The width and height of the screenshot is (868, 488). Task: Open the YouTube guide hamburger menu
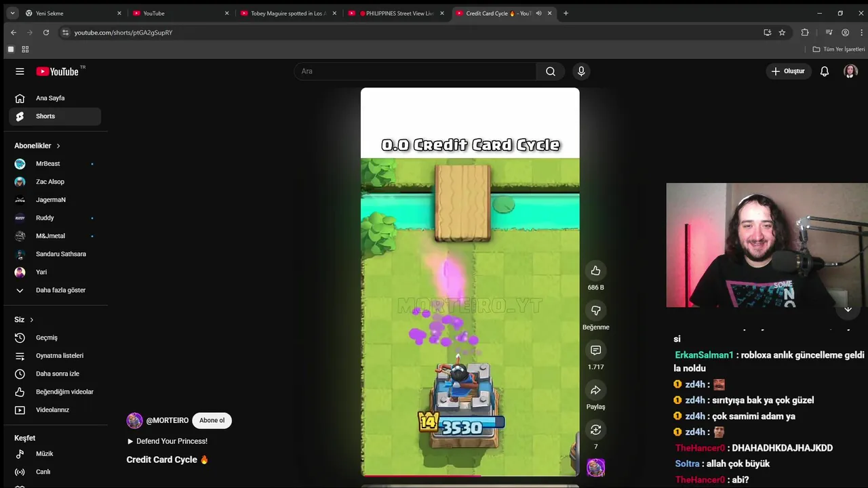20,71
